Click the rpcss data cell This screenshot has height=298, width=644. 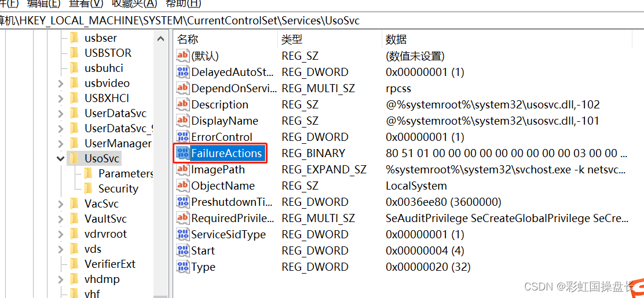(398, 88)
